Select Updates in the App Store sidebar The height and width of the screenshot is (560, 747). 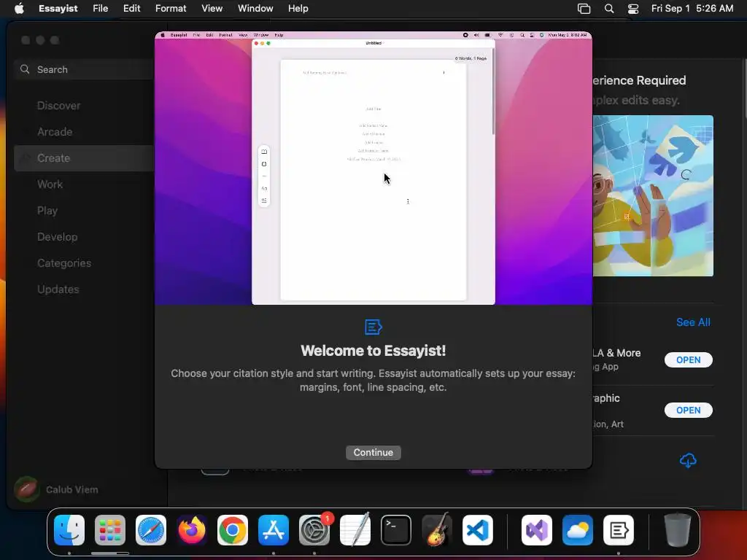(58, 289)
